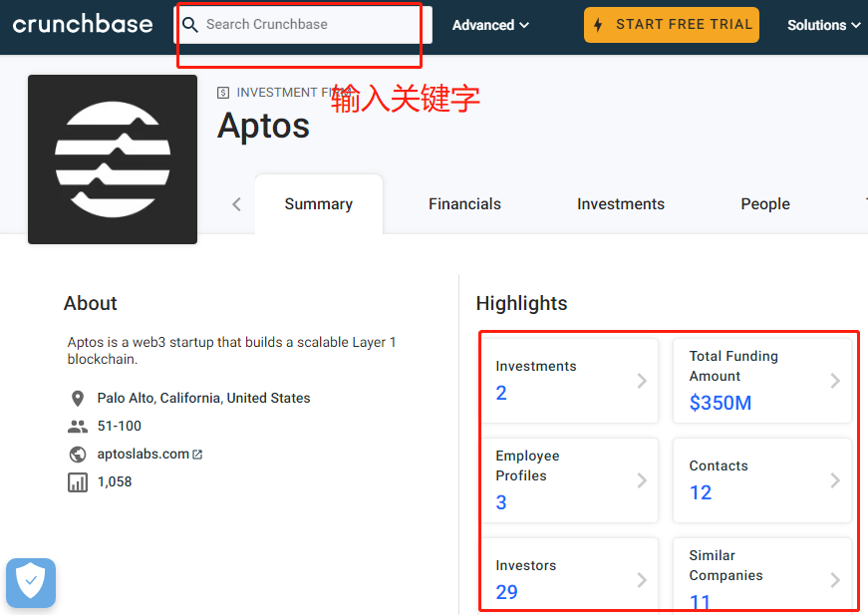Click the Crunchbase logo
Screen dimensions: 868x615
pos(83,24)
